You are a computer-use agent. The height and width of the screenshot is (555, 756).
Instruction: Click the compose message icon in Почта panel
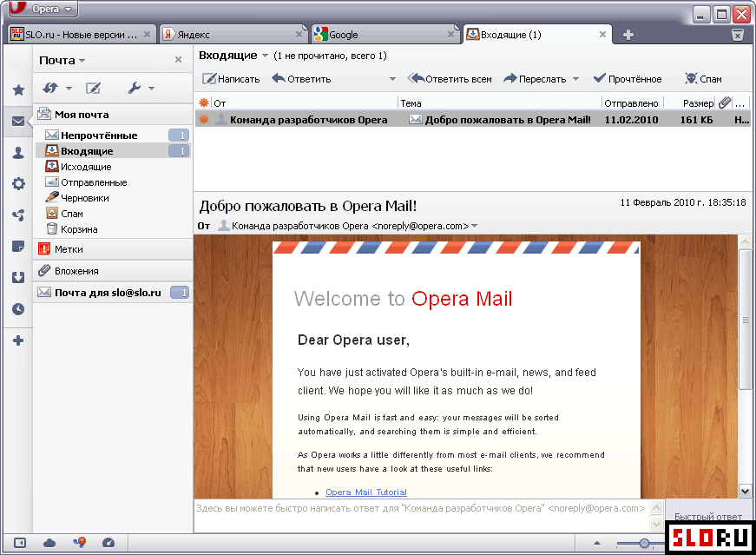pos(93,88)
